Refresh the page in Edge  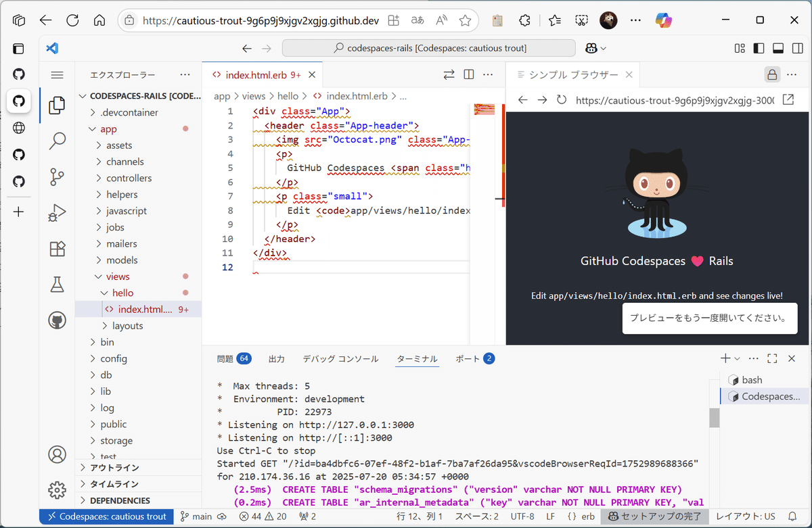pos(72,20)
